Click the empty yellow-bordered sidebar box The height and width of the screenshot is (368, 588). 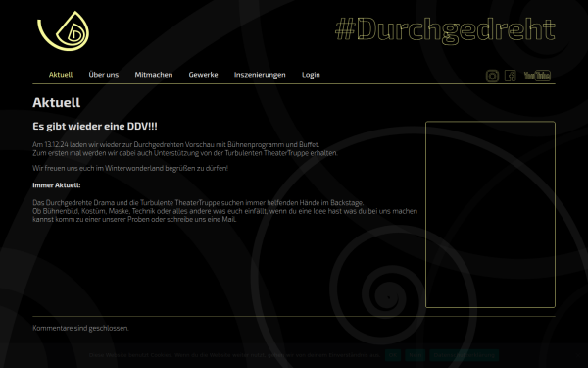point(490,214)
